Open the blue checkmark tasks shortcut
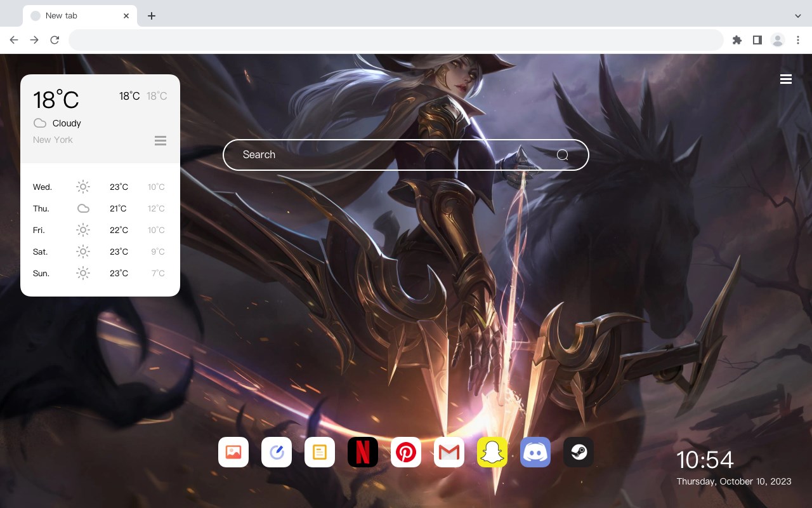The height and width of the screenshot is (508, 812). tap(277, 452)
